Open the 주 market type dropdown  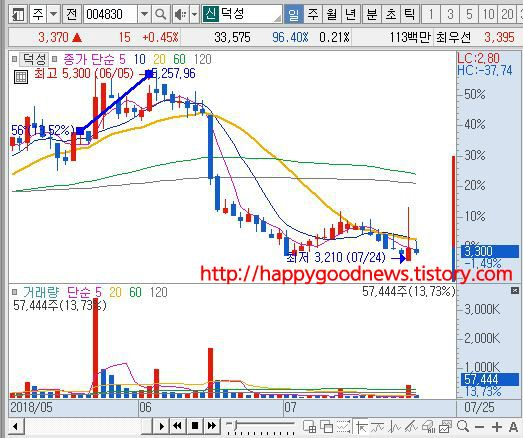click(x=54, y=14)
